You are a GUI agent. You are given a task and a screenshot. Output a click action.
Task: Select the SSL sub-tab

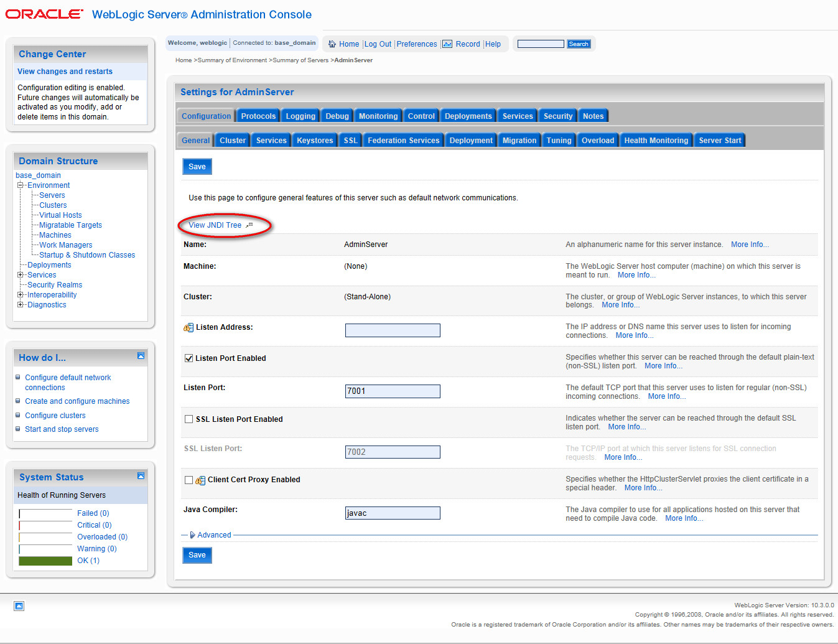(x=351, y=141)
